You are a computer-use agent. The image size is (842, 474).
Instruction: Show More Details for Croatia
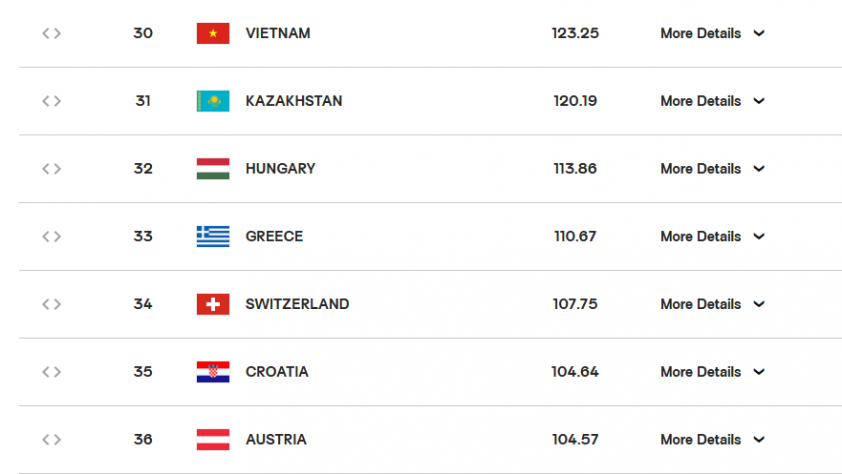point(712,371)
